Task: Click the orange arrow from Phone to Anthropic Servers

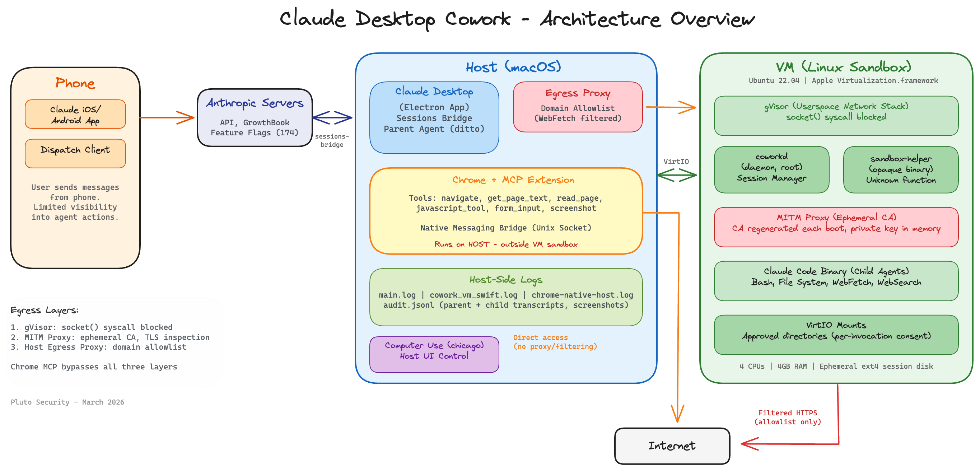Action: coord(167,117)
